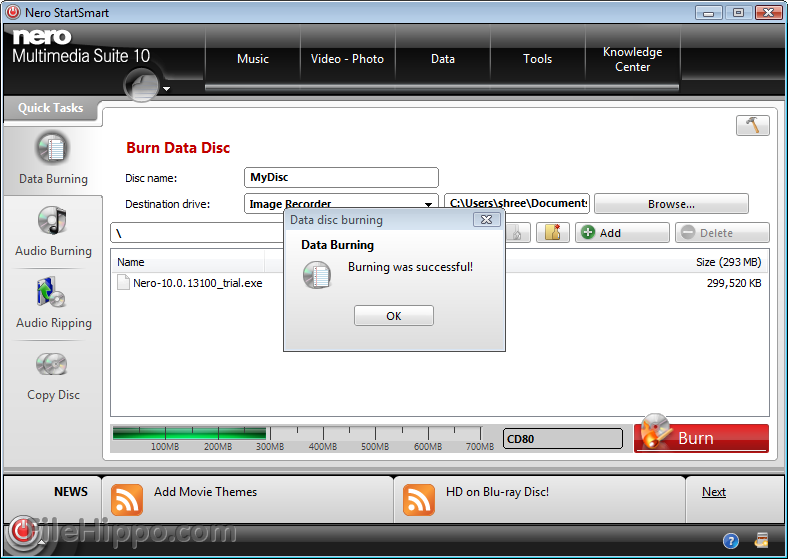
Task: Open the Destination drive dropdown
Action: pos(341,204)
